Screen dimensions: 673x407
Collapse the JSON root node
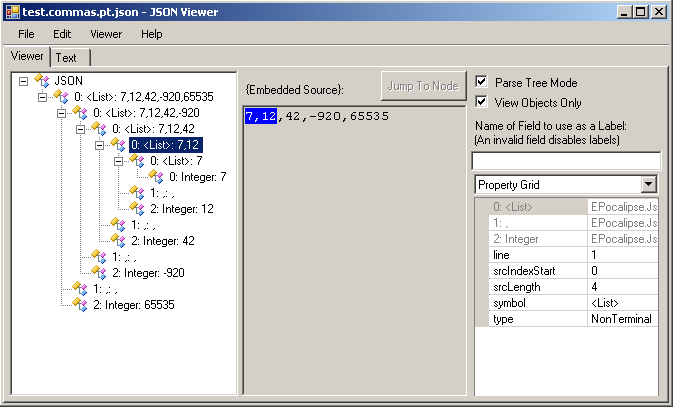click(24, 81)
